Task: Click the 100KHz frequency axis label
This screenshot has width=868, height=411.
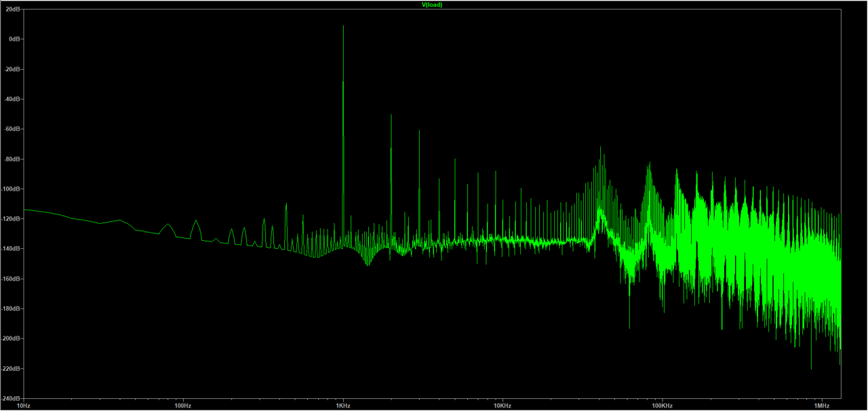Action: click(x=663, y=406)
